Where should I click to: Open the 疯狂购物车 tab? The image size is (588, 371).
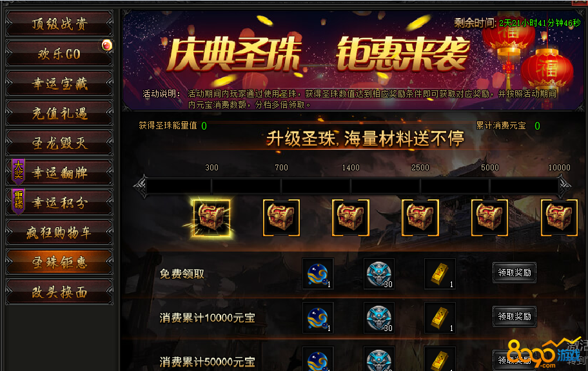[x=59, y=232]
